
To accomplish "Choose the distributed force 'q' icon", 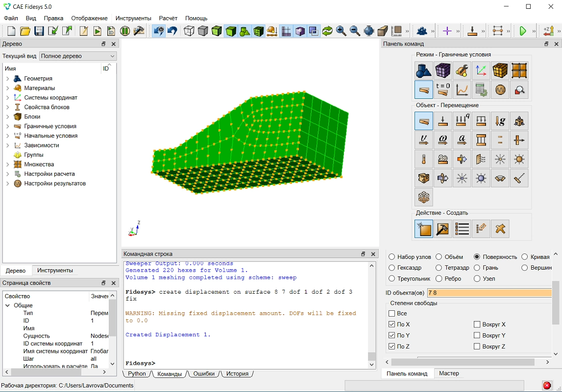I will [462, 121].
